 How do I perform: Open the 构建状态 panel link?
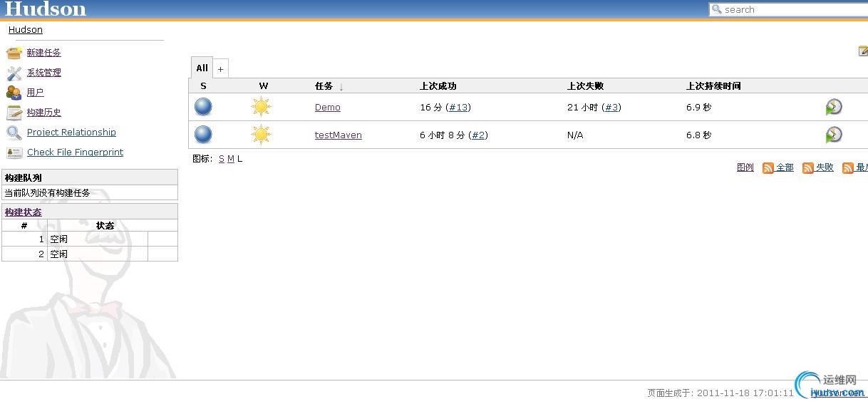tap(24, 212)
